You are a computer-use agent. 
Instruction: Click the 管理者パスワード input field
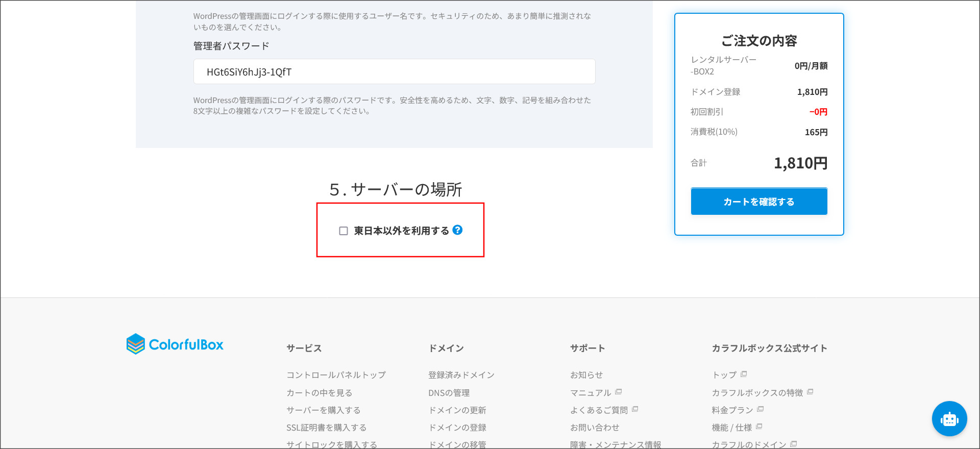coord(394,72)
